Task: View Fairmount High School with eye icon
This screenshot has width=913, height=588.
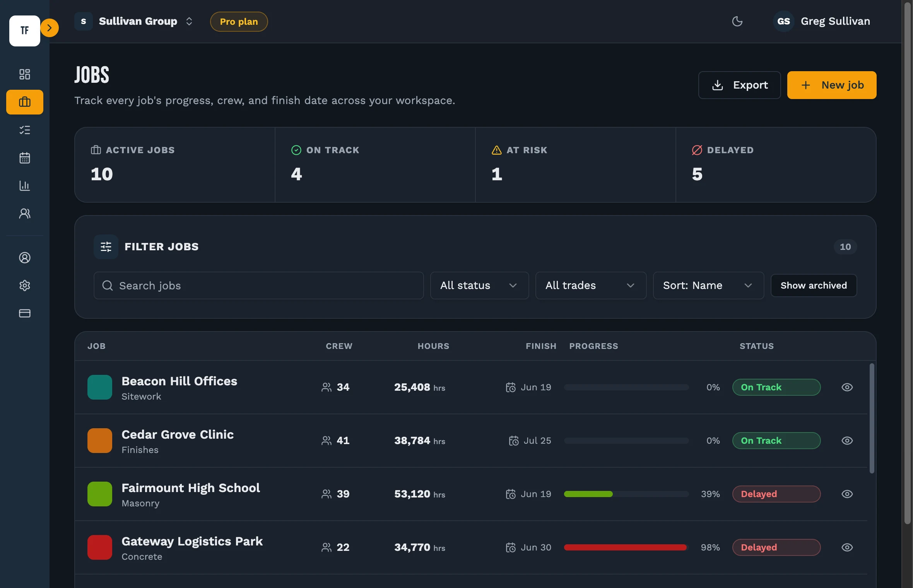Action: click(x=847, y=494)
